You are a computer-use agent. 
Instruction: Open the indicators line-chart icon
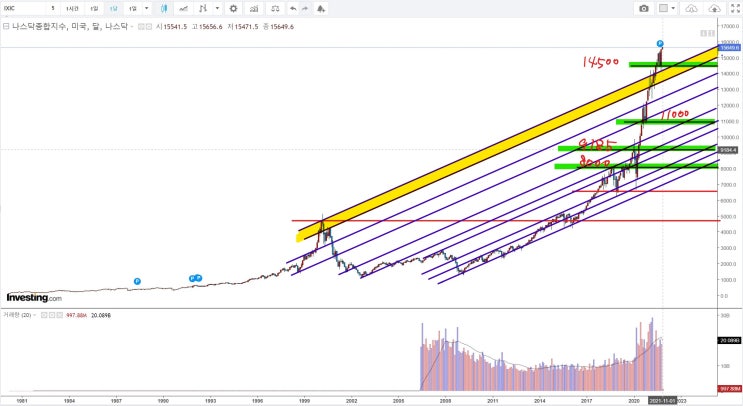(x=183, y=9)
